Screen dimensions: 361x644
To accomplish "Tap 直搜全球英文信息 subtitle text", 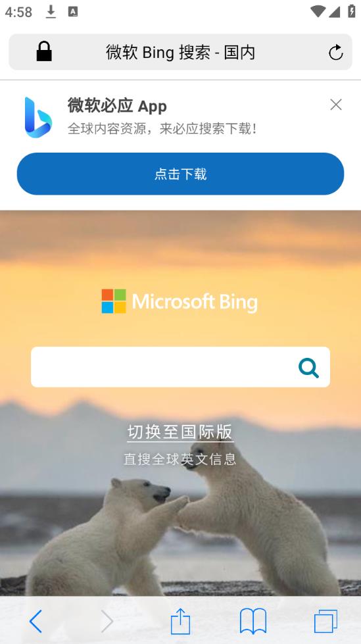I will pyautogui.click(x=180, y=458).
